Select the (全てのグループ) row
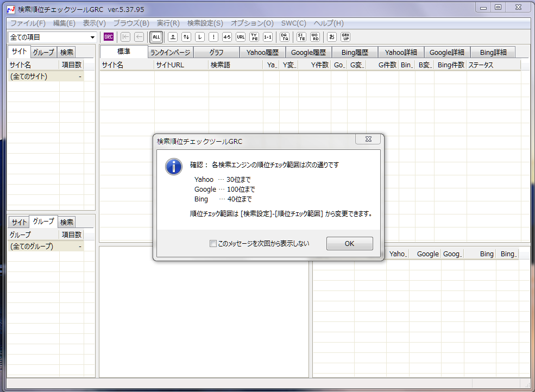535x392 pixels. point(46,246)
